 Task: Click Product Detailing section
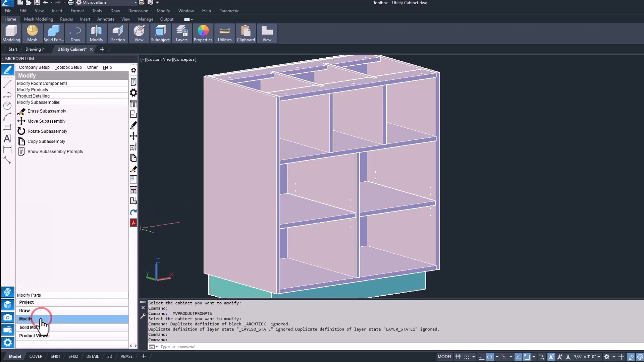(x=72, y=96)
